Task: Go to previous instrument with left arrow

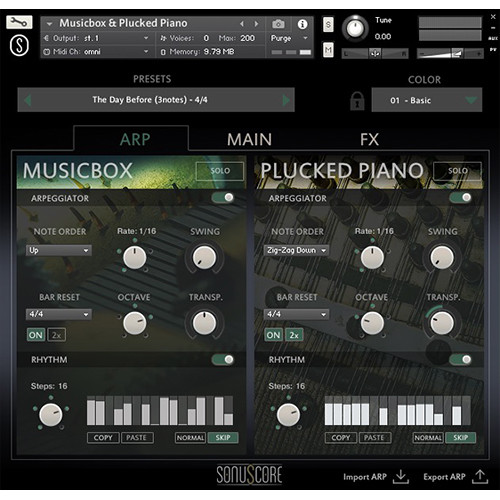Action: (242, 24)
